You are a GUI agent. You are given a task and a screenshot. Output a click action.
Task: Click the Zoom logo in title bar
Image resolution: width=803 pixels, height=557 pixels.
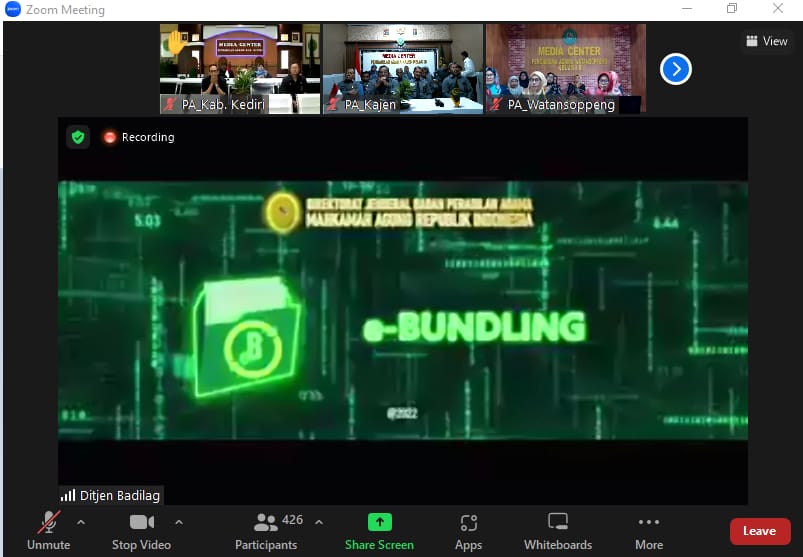point(12,9)
